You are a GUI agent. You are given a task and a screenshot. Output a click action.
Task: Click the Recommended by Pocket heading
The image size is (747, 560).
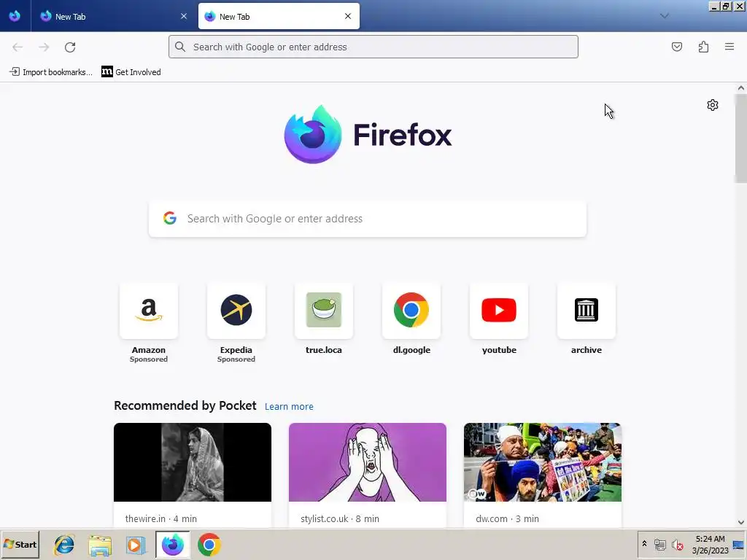click(185, 405)
